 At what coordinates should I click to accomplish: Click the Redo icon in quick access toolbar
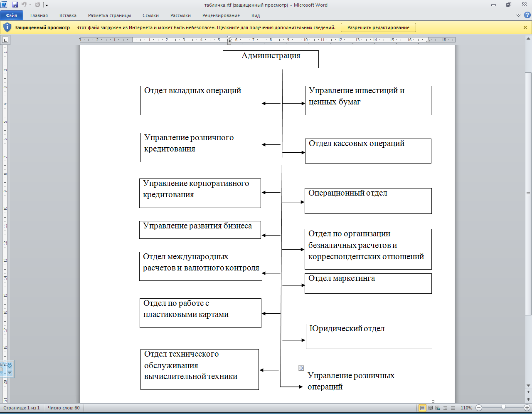click(x=37, y=5)
